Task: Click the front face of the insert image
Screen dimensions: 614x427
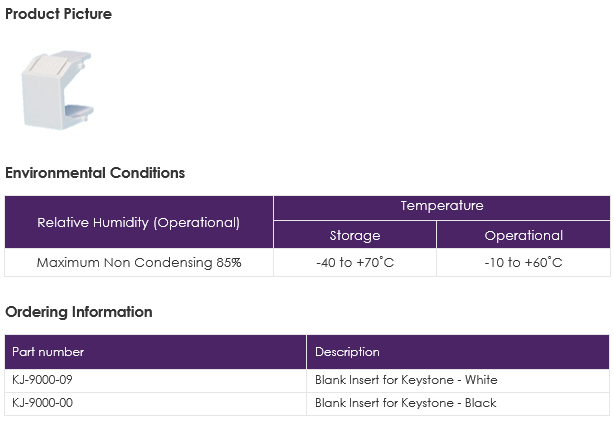Action: 42,101
